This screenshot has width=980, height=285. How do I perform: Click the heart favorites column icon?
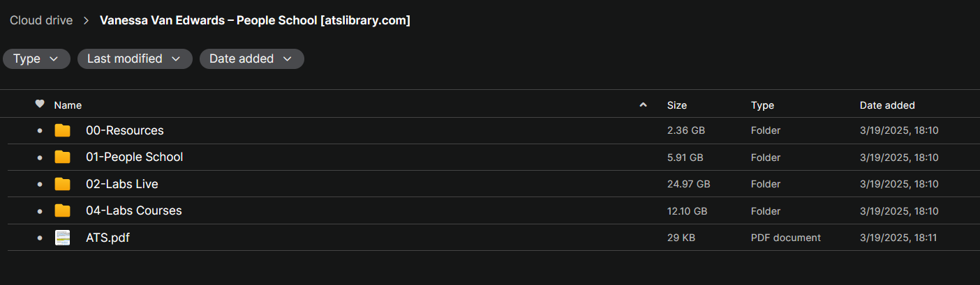point(40,105)
